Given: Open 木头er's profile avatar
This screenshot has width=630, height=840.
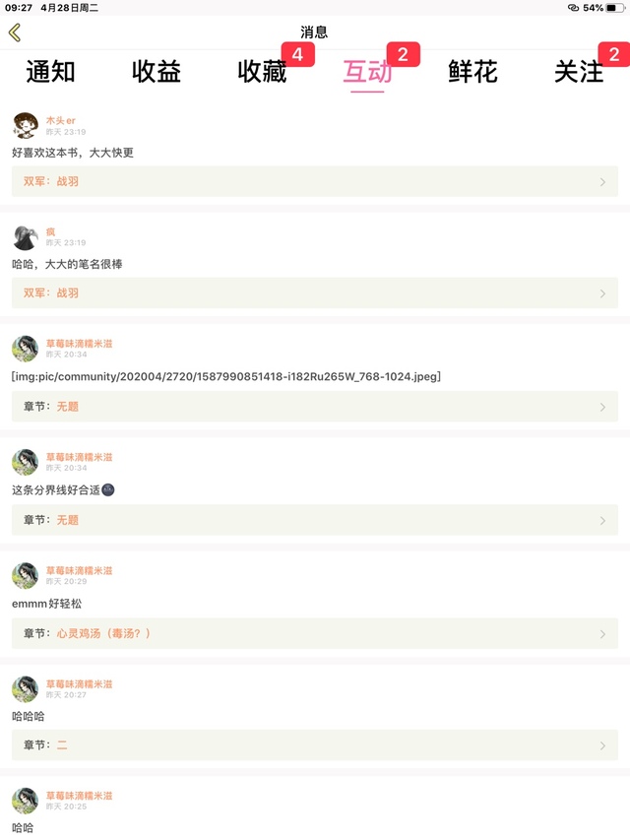Looking at the screenshot, I should 26,125.
